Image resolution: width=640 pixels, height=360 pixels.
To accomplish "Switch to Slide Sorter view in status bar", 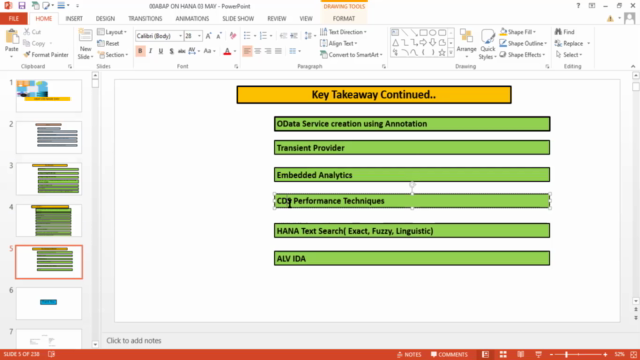I will click(503, 354).
